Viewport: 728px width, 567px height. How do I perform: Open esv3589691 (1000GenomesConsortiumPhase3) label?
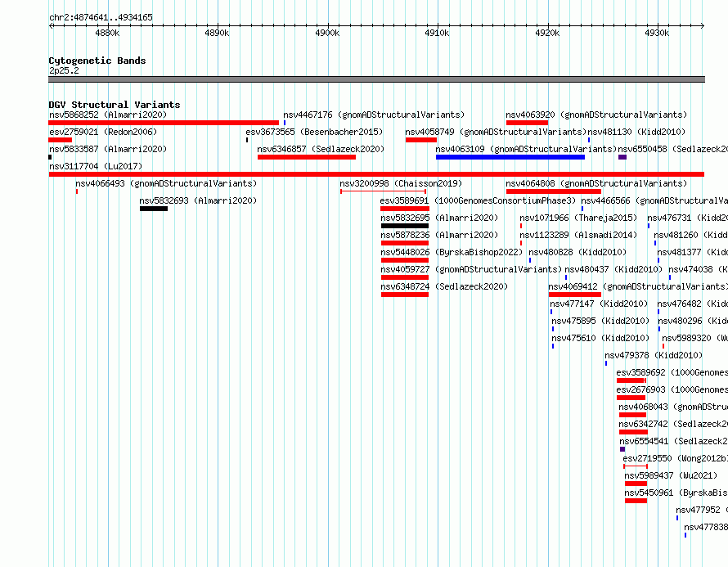[x=478, y=200]
